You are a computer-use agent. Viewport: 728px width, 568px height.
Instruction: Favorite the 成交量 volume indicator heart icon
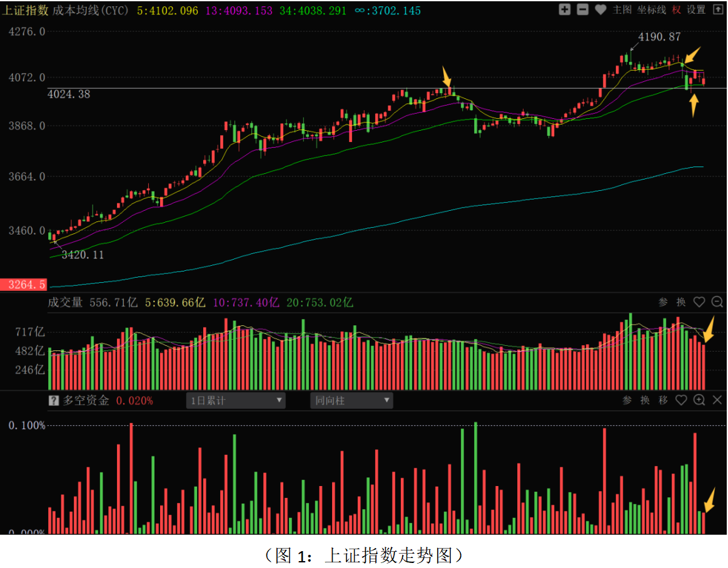pyautogui.click(x=699, y=302)
